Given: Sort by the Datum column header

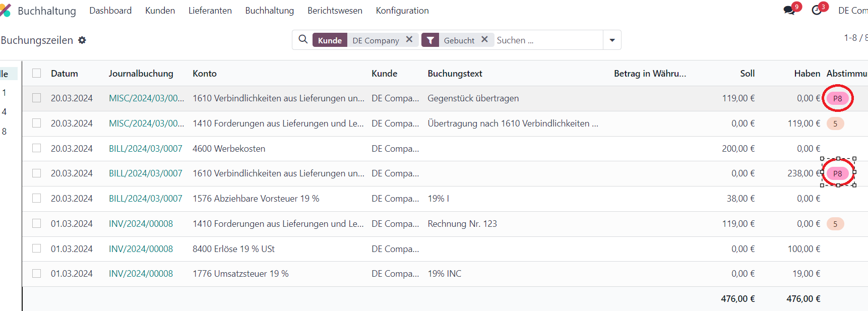Looking at the screenshot, I should tap(65, 74).
